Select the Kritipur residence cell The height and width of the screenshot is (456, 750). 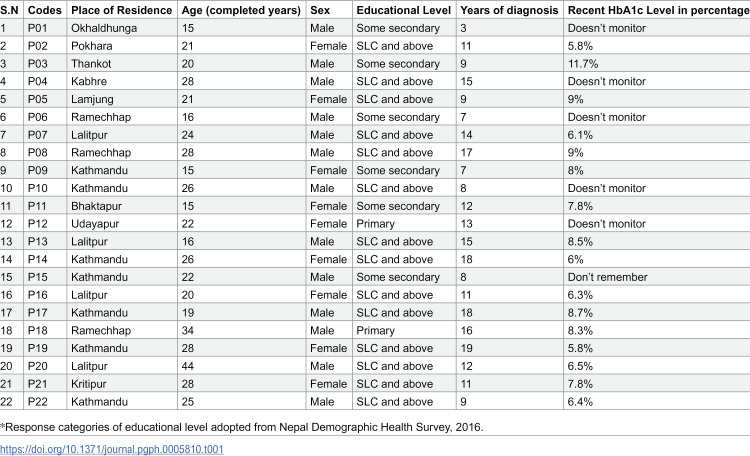click(x=88, y=384)
